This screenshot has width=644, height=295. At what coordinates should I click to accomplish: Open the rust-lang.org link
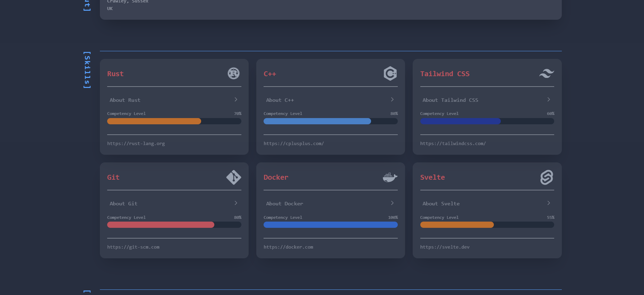pyautogui.click(x=136, y=144)
